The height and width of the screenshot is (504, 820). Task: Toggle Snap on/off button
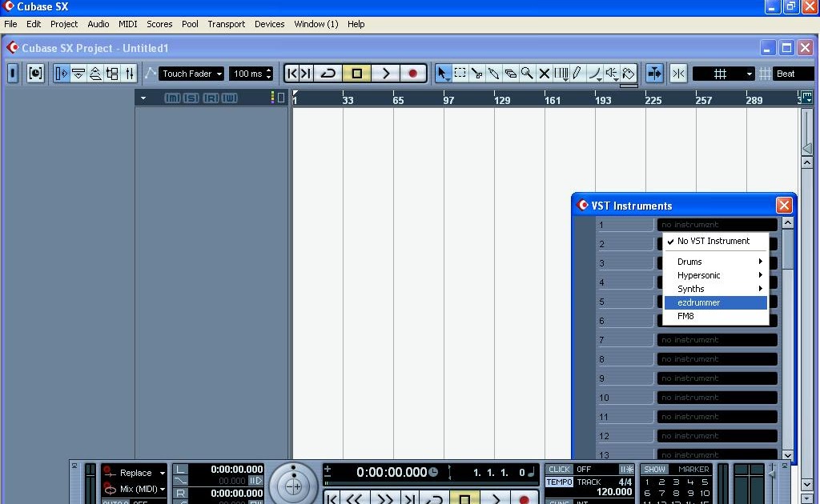coord(678,74)
